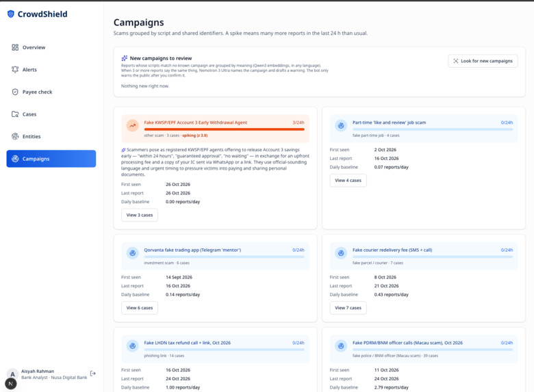Click the sparkle icon beside New campaigns to review

pos(125,58)
